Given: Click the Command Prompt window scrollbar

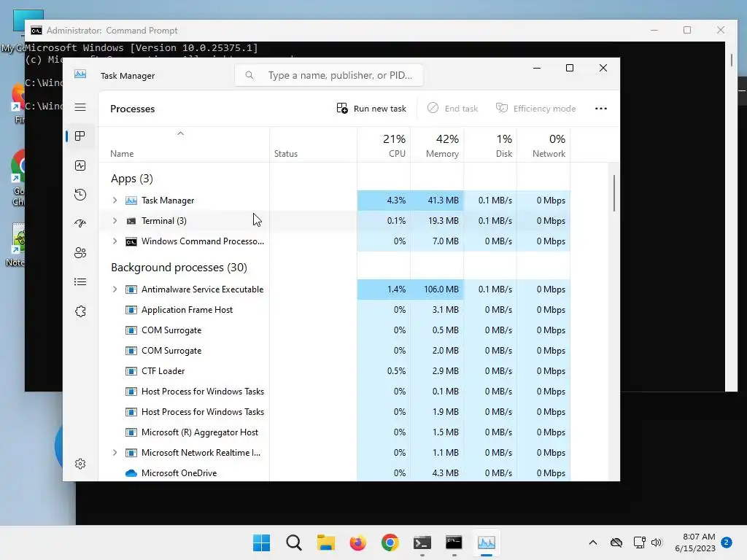Looking at the screenshot, I should (x=732, y=60).
